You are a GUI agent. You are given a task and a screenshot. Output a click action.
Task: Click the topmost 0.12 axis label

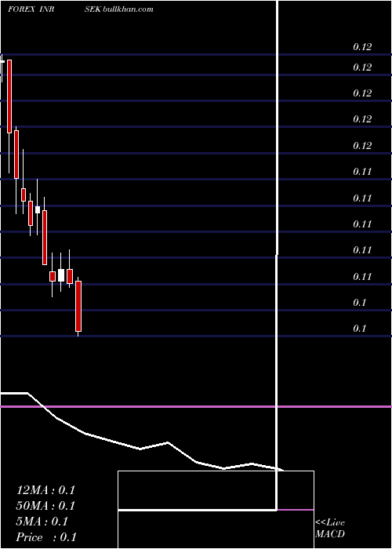[x=362, y=47]
